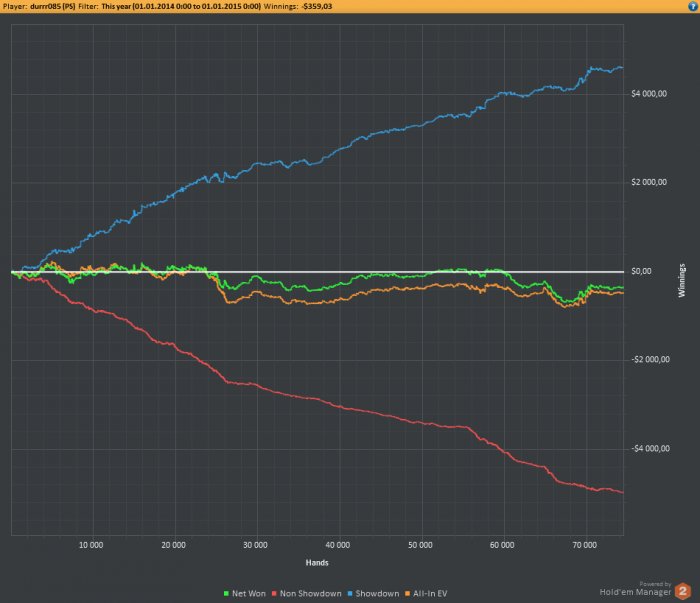This screenshot has height=603, width=700.
Task: Click the Winnings total -$359,03
Action: pyautogui.click(x=317, y=6)
